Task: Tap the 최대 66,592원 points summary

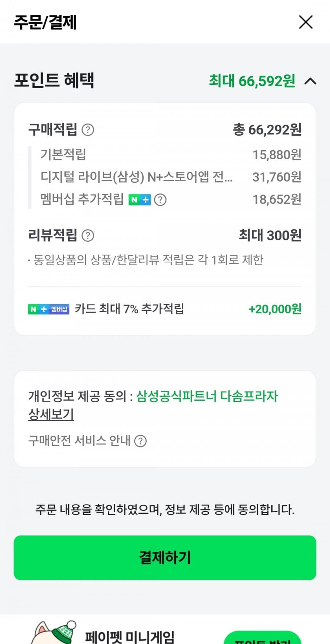Action: point(252,81)
